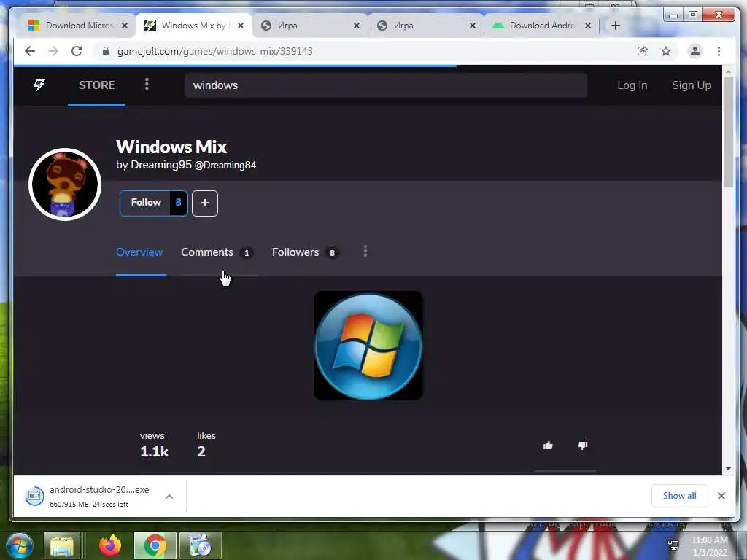Close the Windows Mix browser tab
The image size is (747, 560).
[241, 26]
